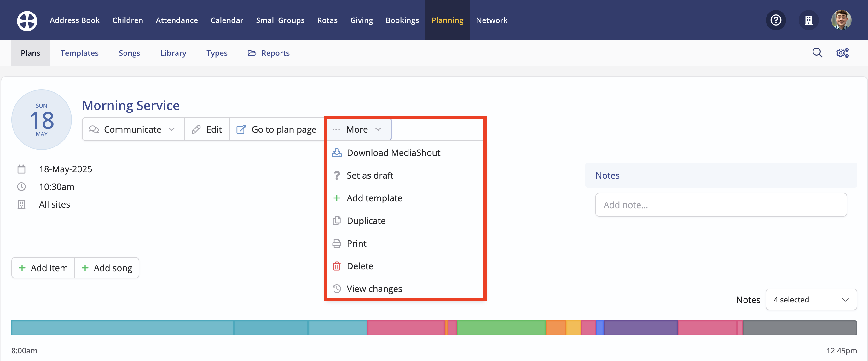Go to Children module
The width and height of the screenshot is (868, 361).
click(127, 20)
